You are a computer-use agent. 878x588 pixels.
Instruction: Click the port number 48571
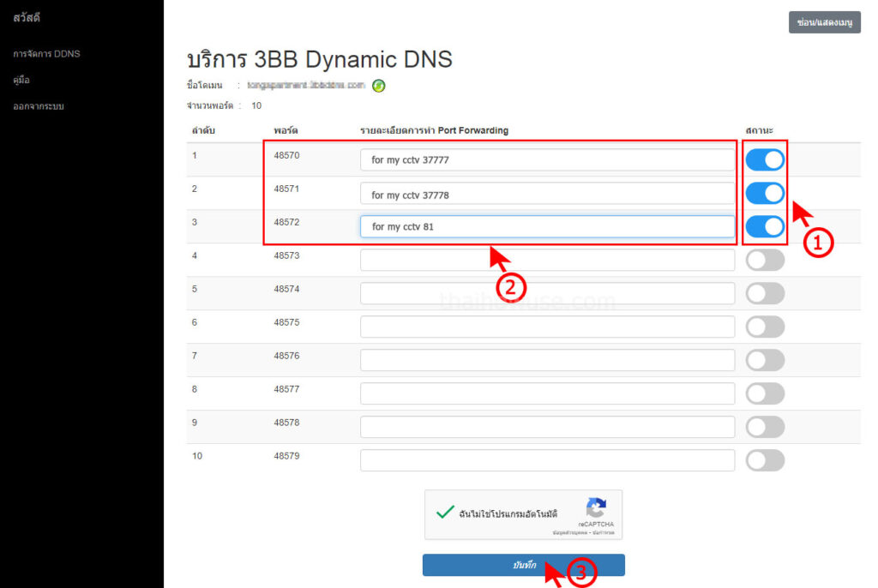(286, 189)
